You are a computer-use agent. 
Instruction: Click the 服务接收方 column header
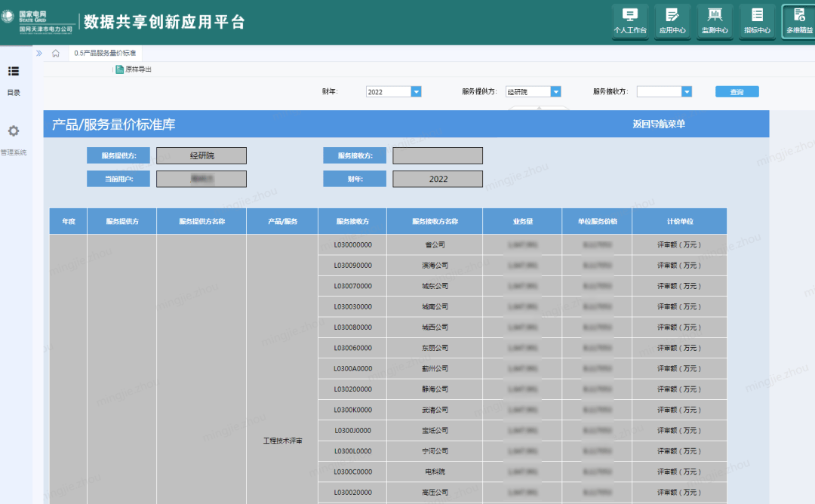[x=352, y=221]
